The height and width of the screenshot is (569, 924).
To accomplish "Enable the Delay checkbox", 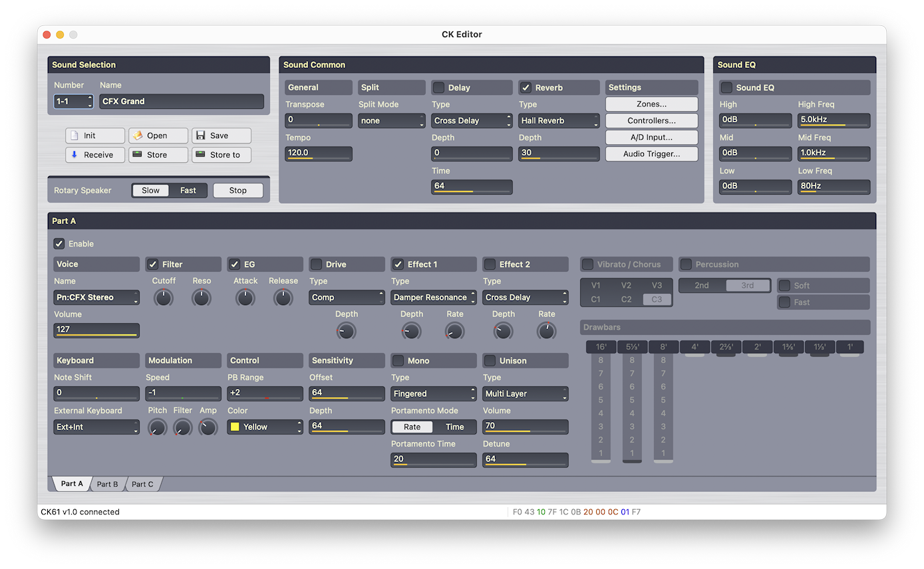I will point(439,88).
